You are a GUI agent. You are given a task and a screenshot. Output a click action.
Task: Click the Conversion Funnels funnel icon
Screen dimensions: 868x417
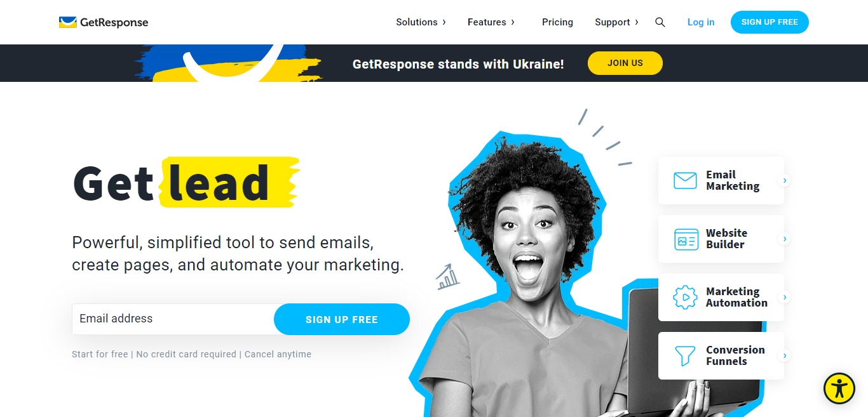click(685, 355)
